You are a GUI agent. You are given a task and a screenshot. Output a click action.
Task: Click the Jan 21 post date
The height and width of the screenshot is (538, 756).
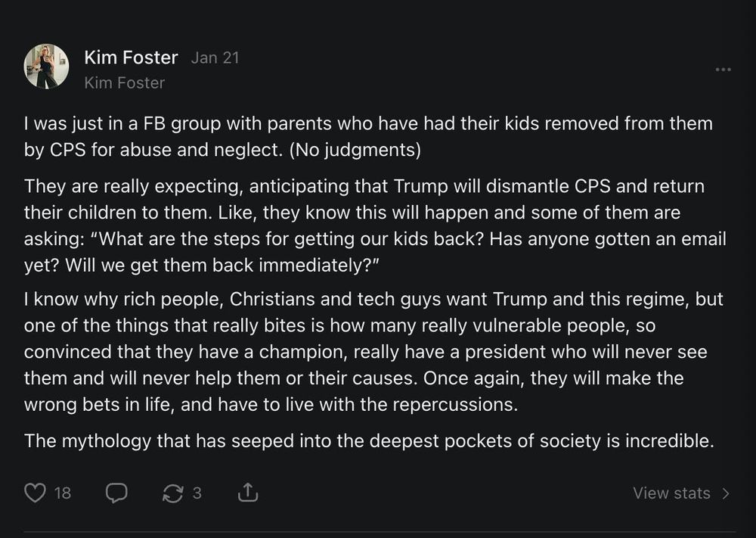(215, 58)
